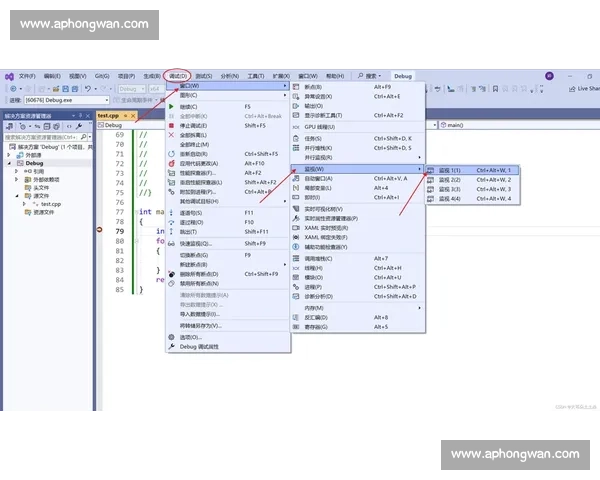
Task: Expand the test.cpp tree node
Action: (24, 204)
